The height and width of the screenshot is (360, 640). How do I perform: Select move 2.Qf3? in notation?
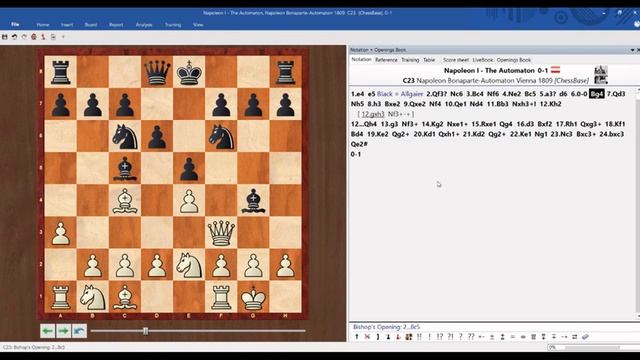[436, 94]
